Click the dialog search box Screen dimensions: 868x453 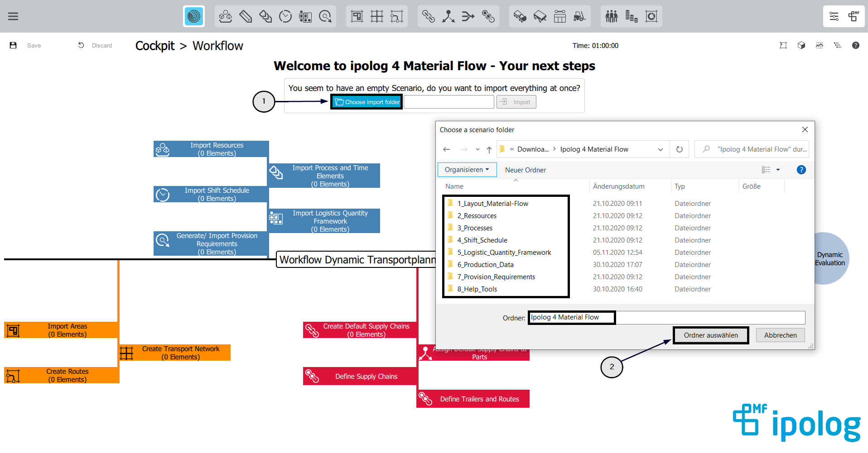752,149
